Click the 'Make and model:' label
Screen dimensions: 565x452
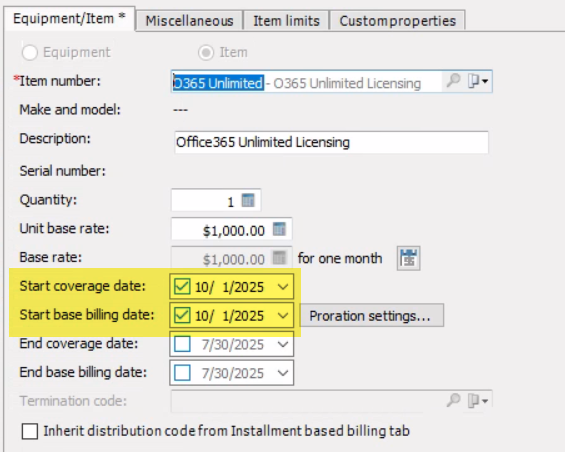pos(70,109)
